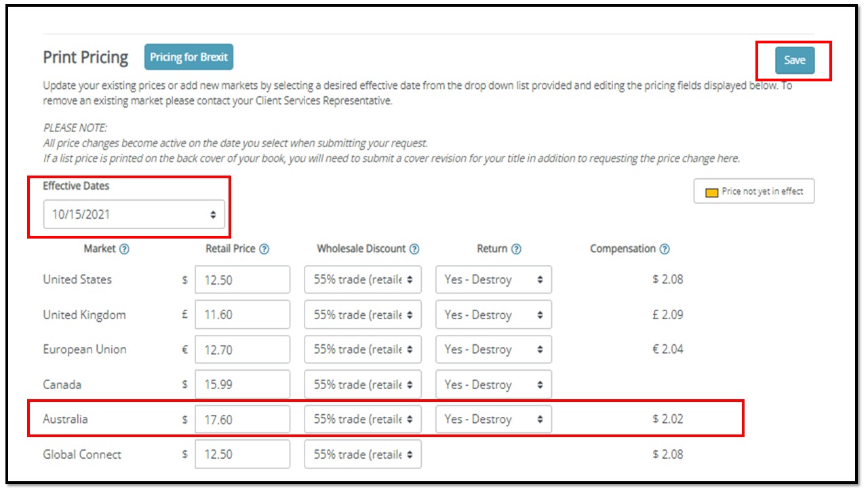Expand Canada wholesale discount dropdown
The image size is (868, 488).
point(363,384)
